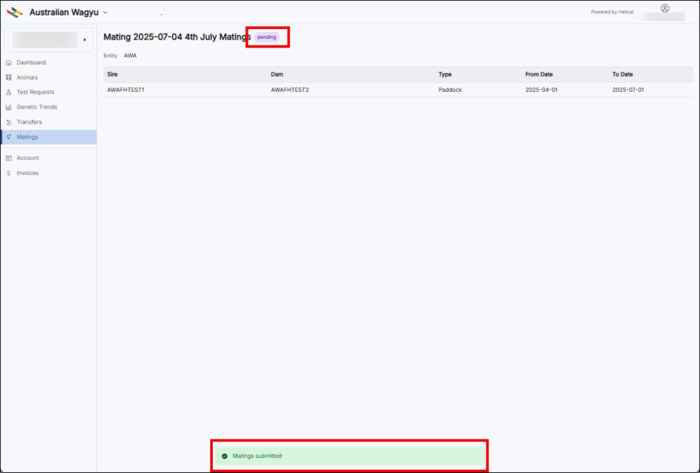Expand the blurred account selector arrow

[84, 40]
